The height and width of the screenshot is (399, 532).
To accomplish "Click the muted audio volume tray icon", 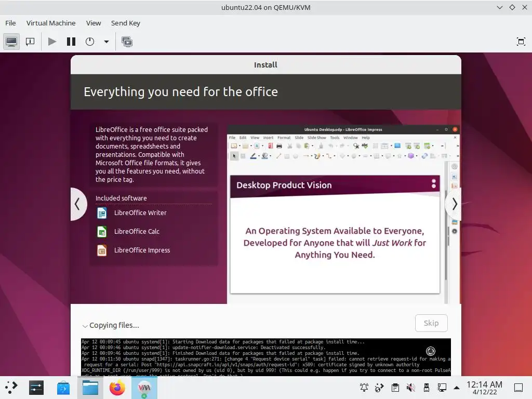I will 411,388.
